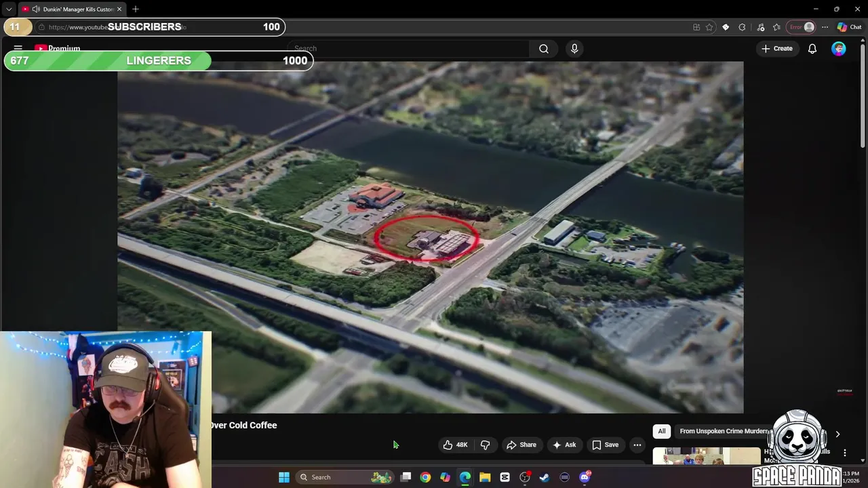Click the Error profile button
The image size is (868, 488).
(802, 27)
